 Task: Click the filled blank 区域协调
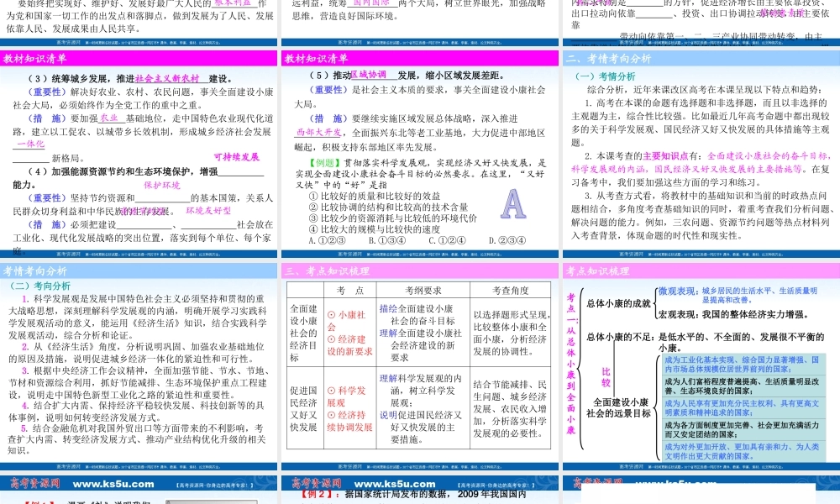[x=368, y=75]
